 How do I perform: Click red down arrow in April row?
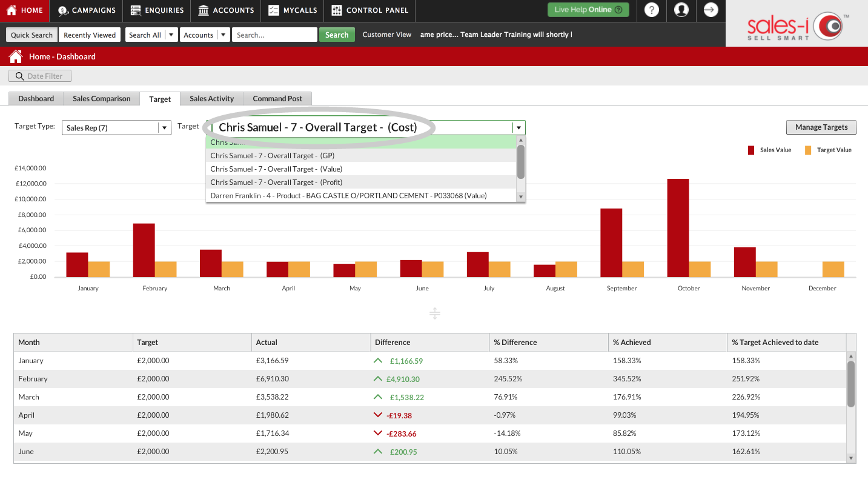378,415
